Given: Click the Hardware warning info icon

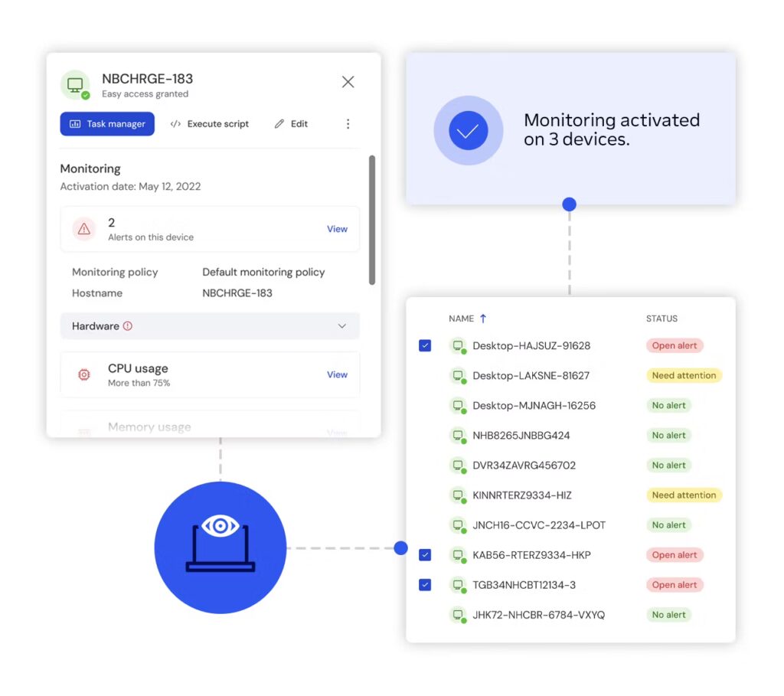Looking at the screenshot, I should point(128,326).
